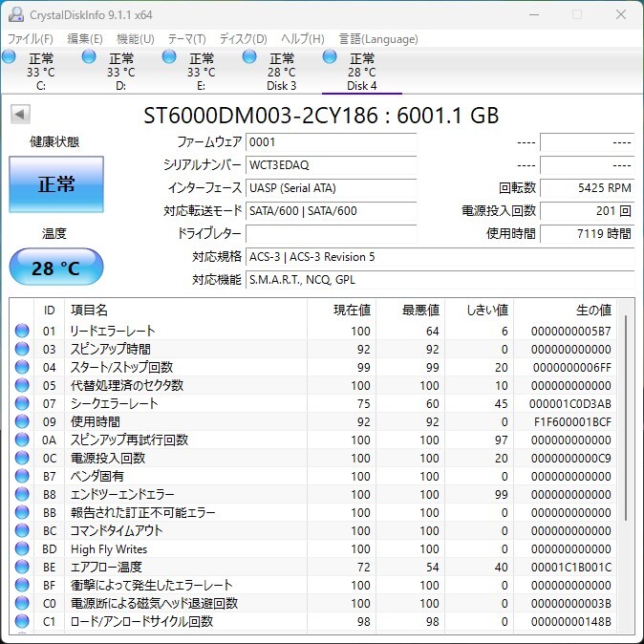The image size is (644, 644).
Task: Click the status icon for attribute 05
Action: click(22, 385)
